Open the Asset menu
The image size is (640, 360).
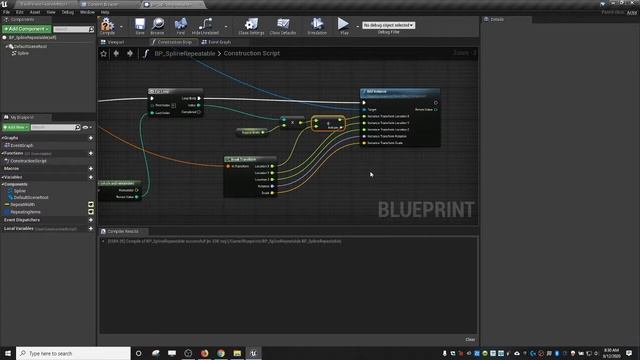tap(35, 12)
